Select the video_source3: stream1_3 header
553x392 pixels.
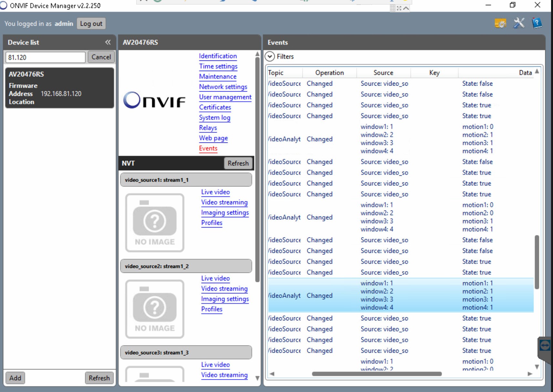[x=186, y=352]
